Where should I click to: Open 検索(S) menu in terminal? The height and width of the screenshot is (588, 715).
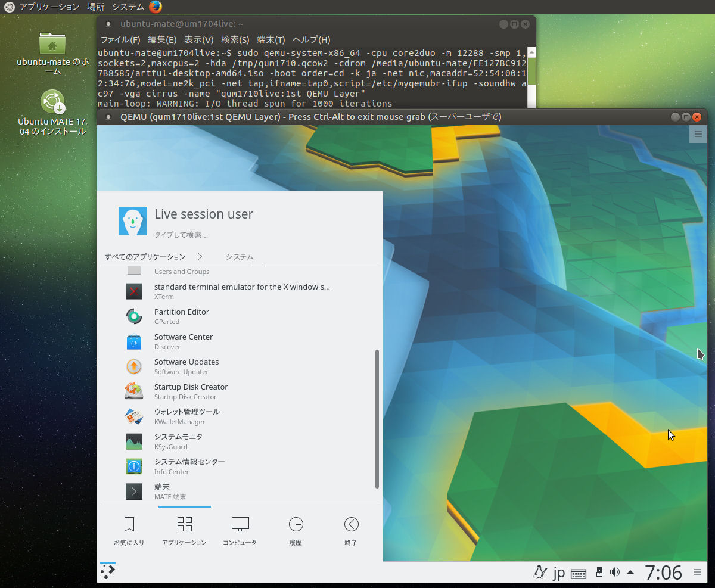pyautogui.click(x=235, y=40)
